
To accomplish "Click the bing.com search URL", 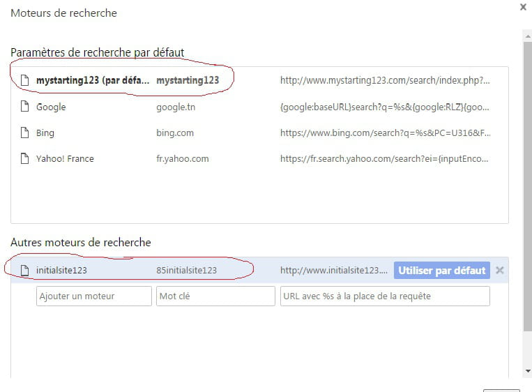I will (386, 133).
